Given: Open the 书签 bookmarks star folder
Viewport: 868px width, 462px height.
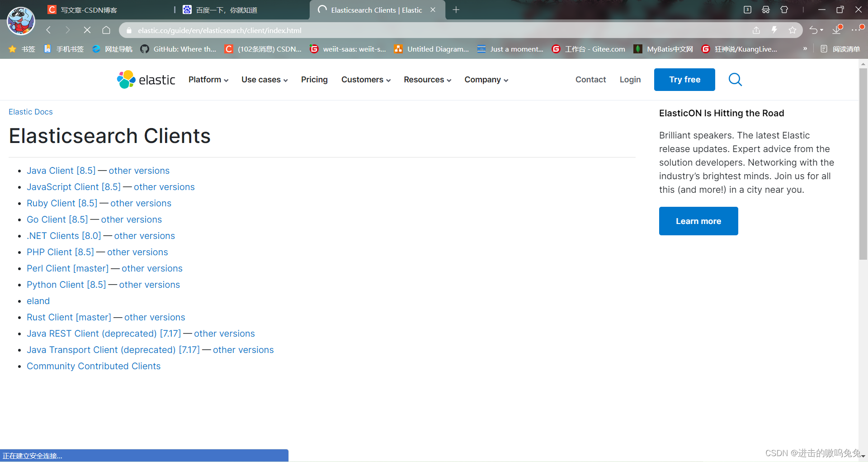Looking at the screenshot, I should pos(22,49).
